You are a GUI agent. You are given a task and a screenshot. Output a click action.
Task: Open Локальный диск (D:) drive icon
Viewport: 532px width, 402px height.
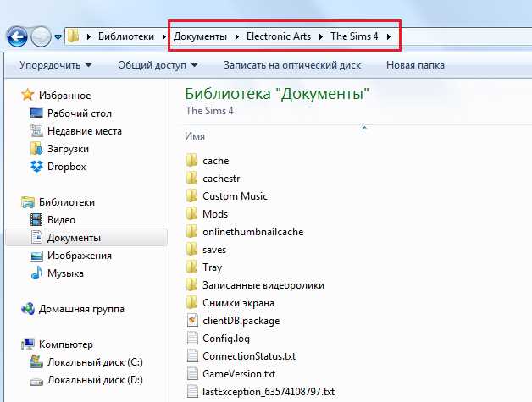coord(36,381)
